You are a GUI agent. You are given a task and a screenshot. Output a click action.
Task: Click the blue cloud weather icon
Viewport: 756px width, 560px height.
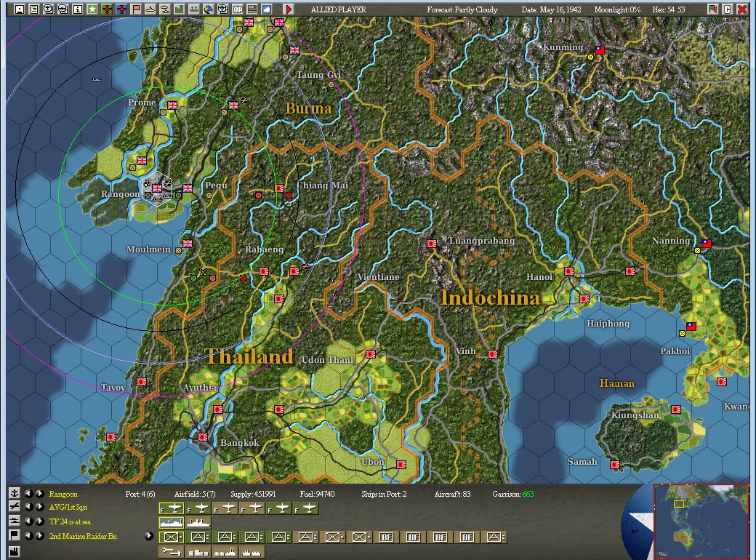[x=267, y=9]
